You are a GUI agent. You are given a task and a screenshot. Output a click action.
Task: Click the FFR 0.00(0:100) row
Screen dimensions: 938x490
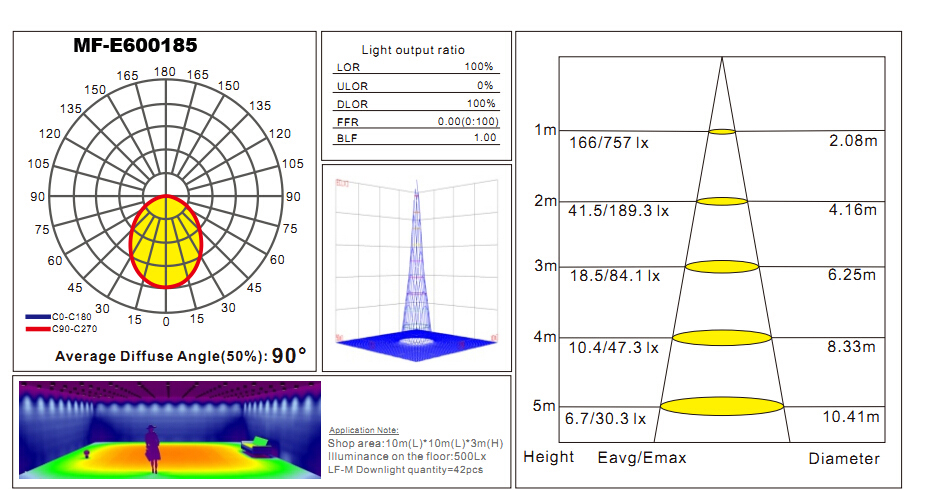pyautogui.click(x=416, y=122)
